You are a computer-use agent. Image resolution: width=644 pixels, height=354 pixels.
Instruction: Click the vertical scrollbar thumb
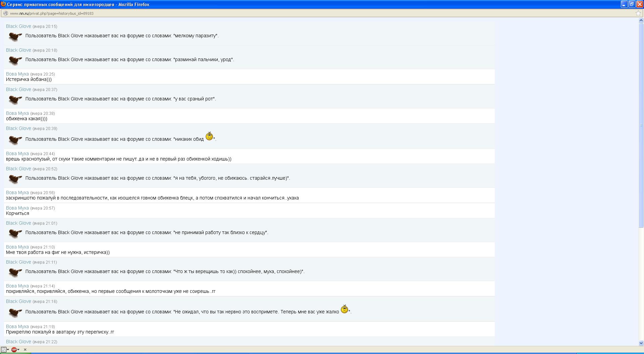641,125
